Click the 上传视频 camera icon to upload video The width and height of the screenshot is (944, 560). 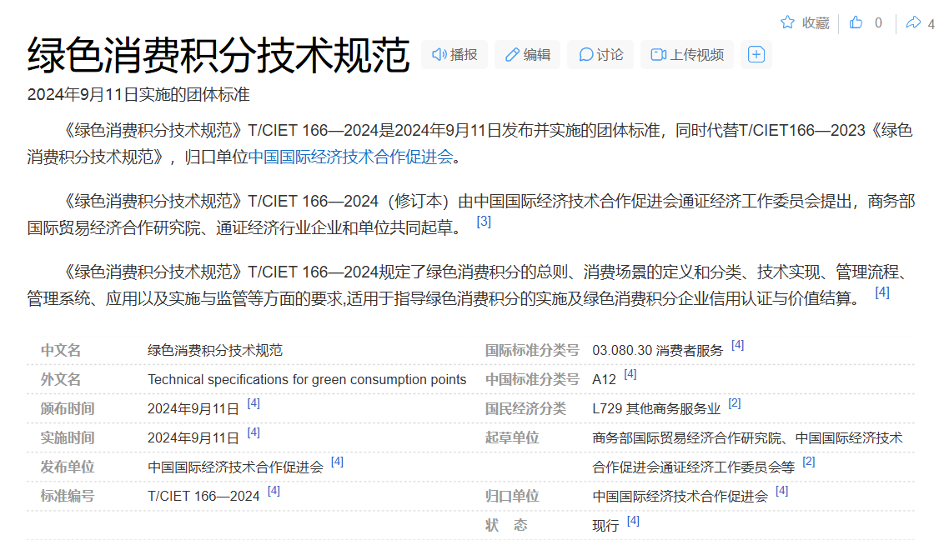[x=659, y=53]
